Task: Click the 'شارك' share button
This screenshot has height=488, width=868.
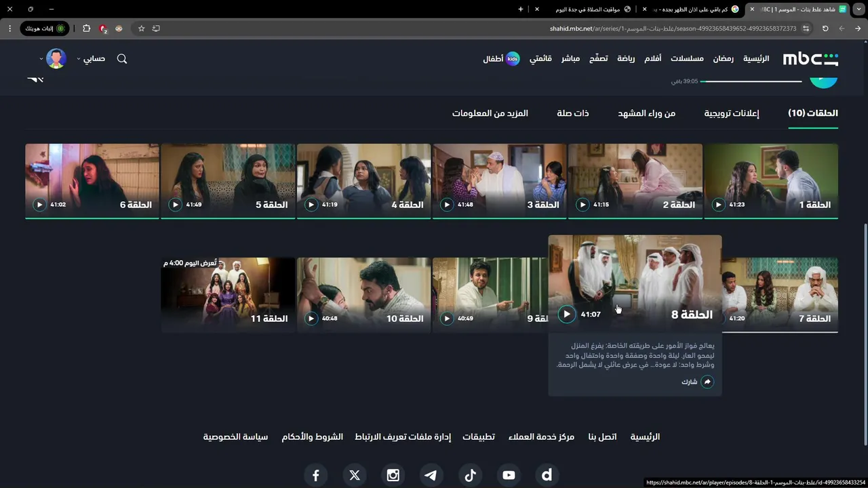Action: click(x=697, y=382)
